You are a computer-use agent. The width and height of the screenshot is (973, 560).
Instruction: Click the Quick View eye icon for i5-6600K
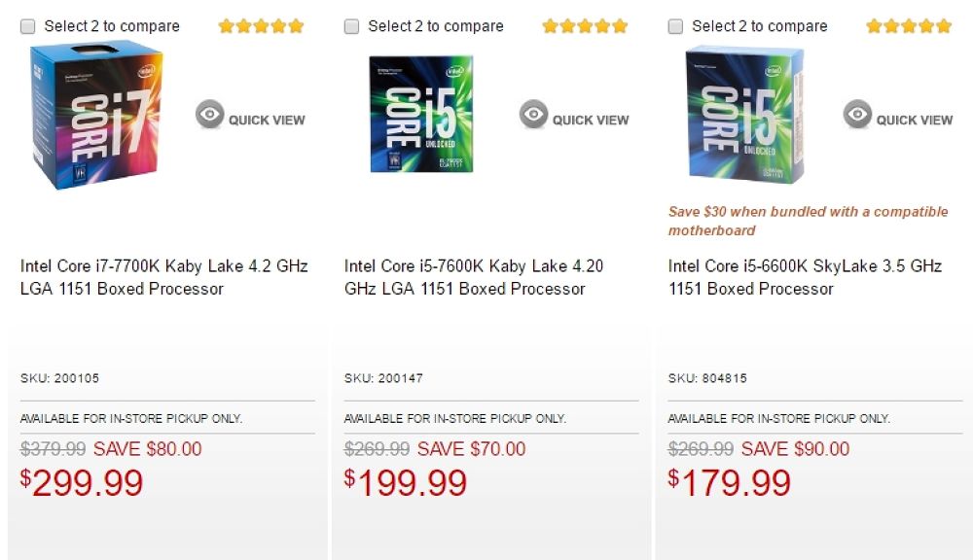click(857, 115)
